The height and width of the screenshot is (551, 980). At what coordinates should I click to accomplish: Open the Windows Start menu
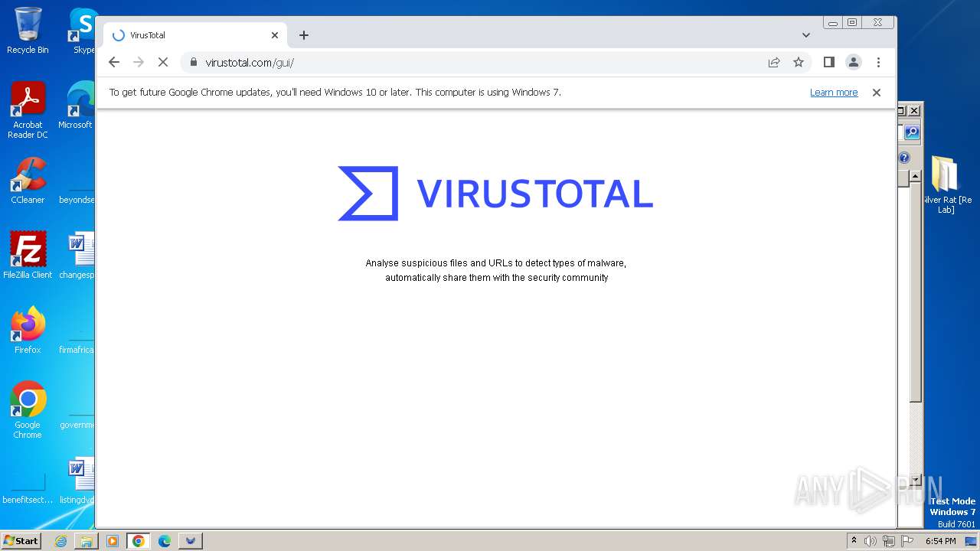21,540
